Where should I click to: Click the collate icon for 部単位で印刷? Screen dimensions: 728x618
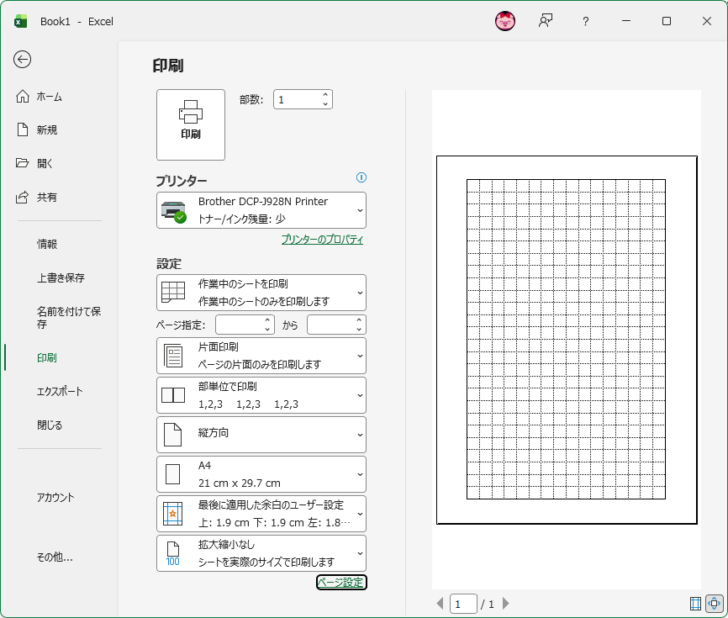(x=173, y=395)
